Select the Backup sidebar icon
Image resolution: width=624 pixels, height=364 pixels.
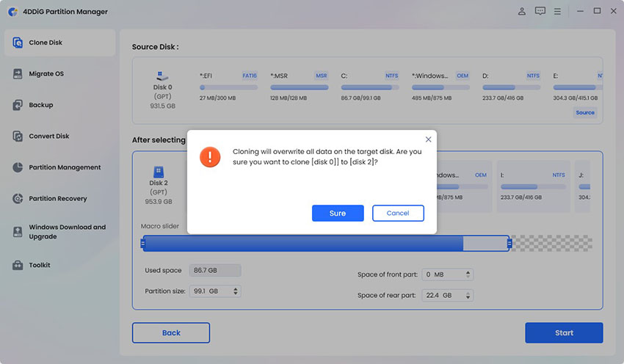click(x=18, y=105)
